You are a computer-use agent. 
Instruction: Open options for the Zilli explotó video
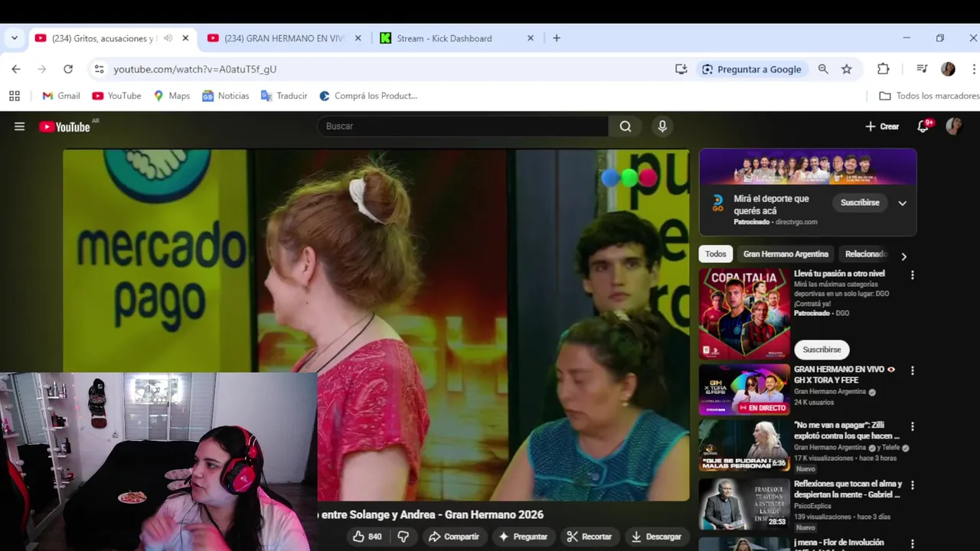click(x=912, y=426)
